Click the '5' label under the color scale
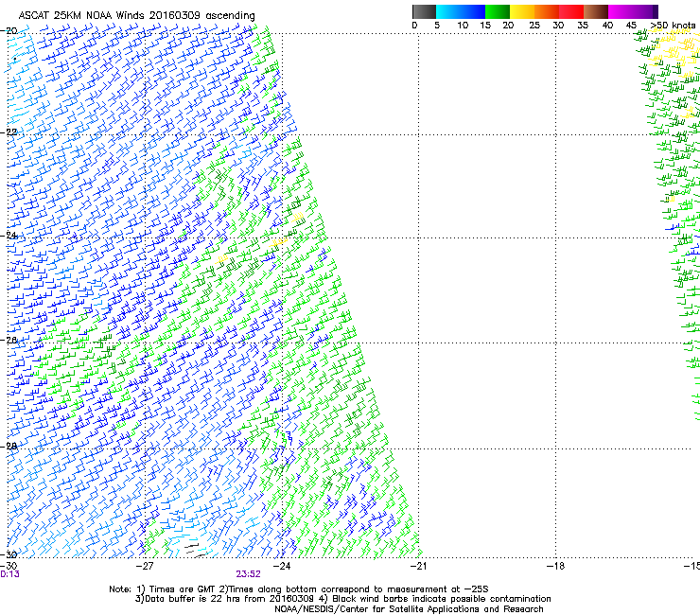The width and height of the screenshot is (700, 615). [437, 26]
